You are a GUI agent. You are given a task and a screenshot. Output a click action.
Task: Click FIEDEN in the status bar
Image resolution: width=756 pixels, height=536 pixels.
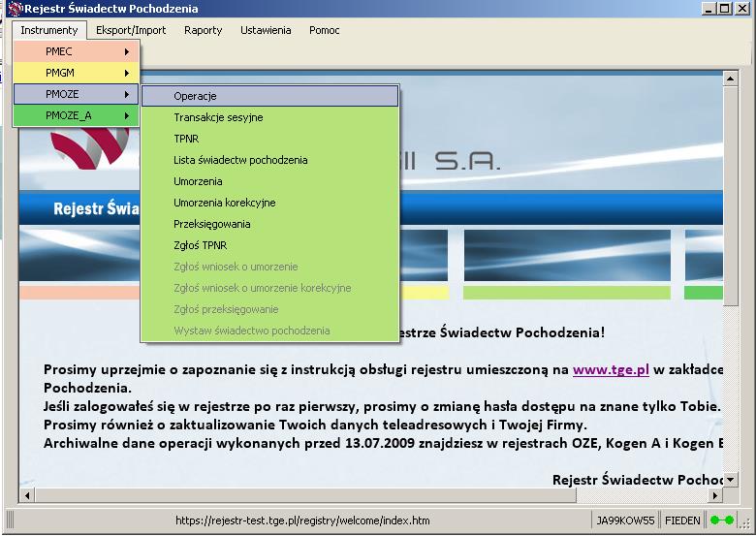click(682, 520)
